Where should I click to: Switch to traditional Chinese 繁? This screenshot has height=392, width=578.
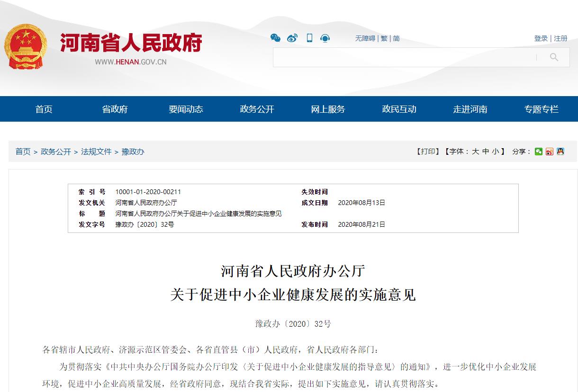[x=384, y=38]
